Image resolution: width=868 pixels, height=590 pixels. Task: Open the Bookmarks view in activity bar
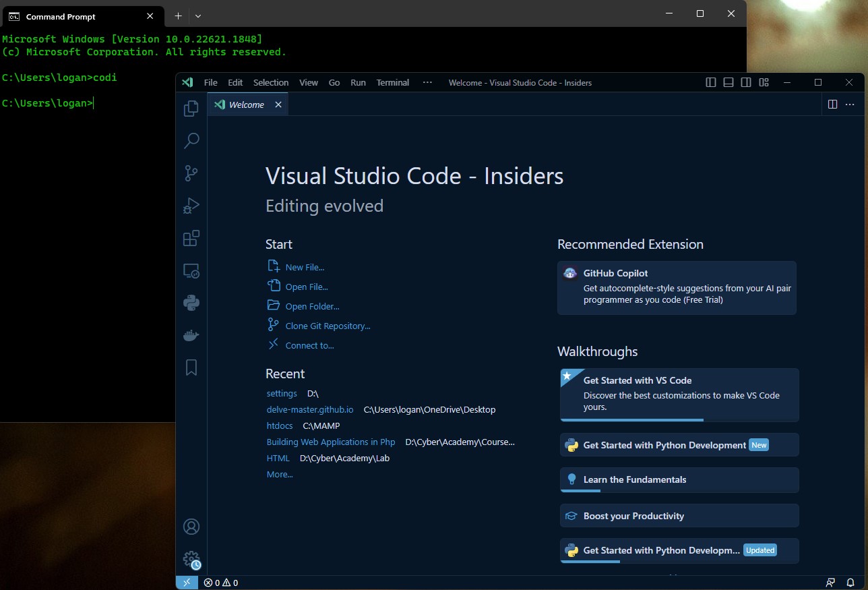pos(191,367)
